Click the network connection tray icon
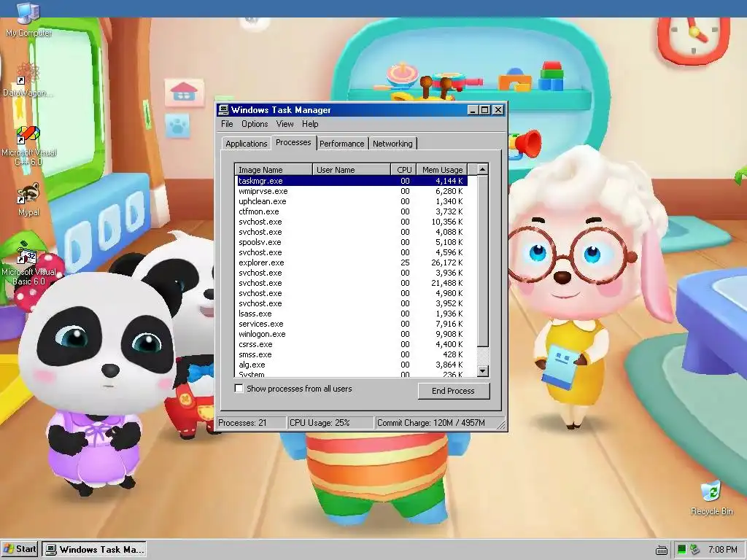The height and width of the screenshot is (560, 747). pos(694,550)
